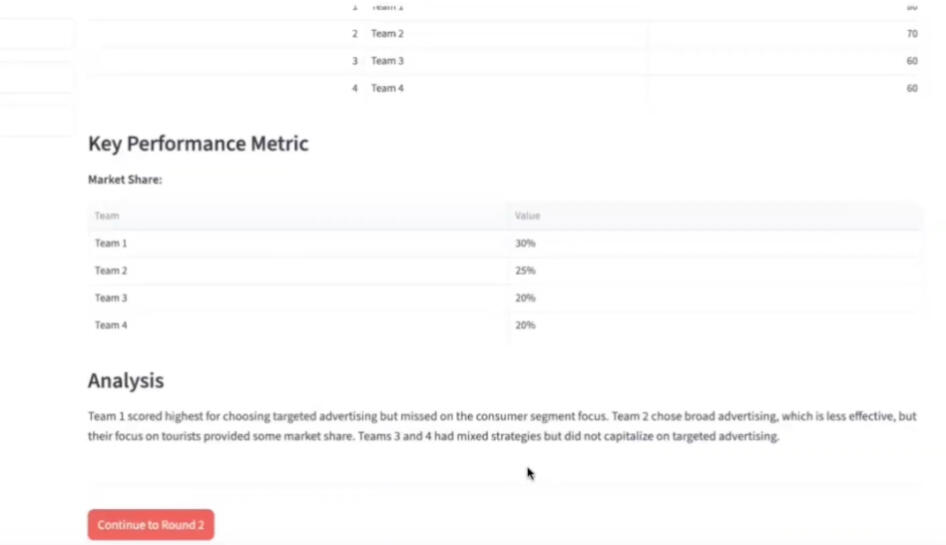Click the Continue to Round 2 button
Image resolution: width=946 pixels, height=545 pixels.
(150, 525)
